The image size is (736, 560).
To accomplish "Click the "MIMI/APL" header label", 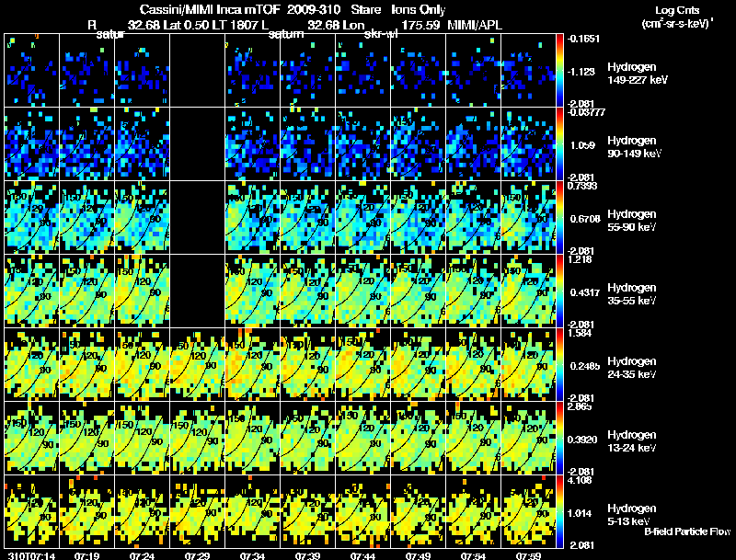I will pos(475,25).
